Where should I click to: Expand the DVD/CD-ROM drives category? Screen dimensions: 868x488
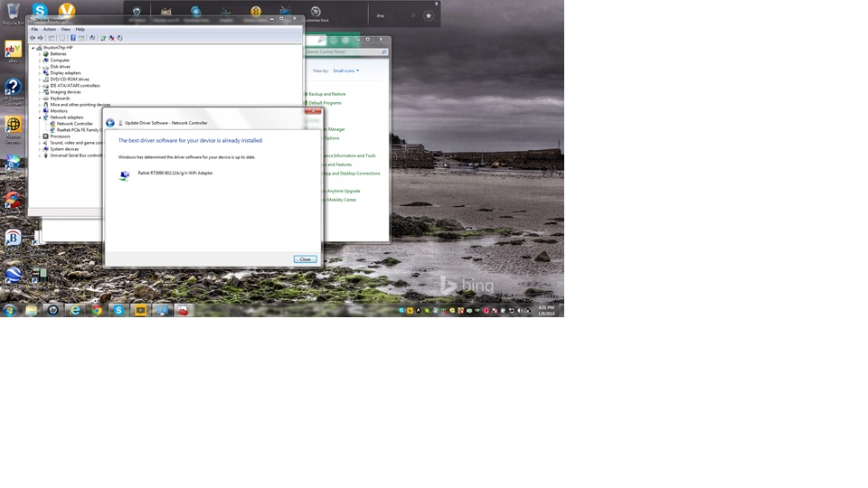39,80
